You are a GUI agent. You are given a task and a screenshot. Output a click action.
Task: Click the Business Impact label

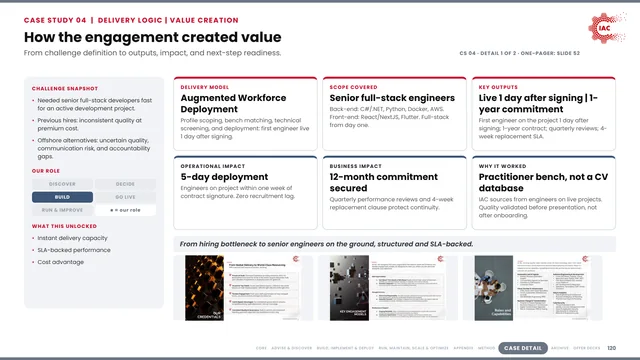click(356, 166)
